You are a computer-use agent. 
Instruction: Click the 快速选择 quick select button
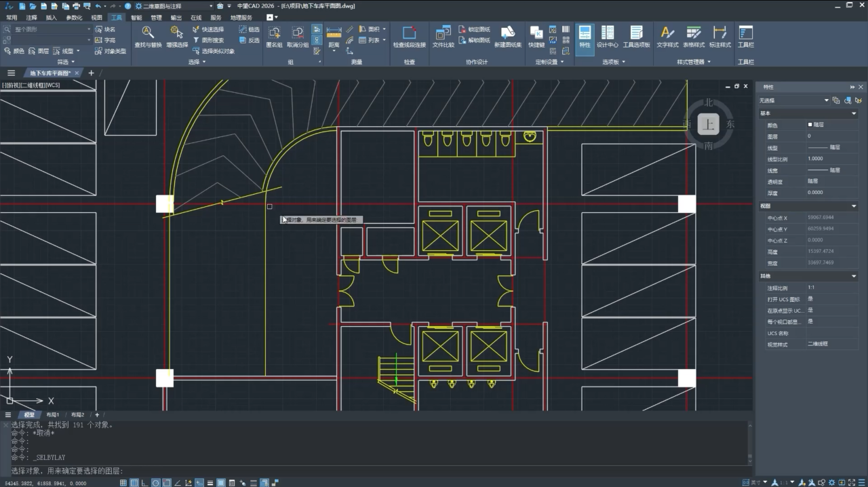point(208,29)
